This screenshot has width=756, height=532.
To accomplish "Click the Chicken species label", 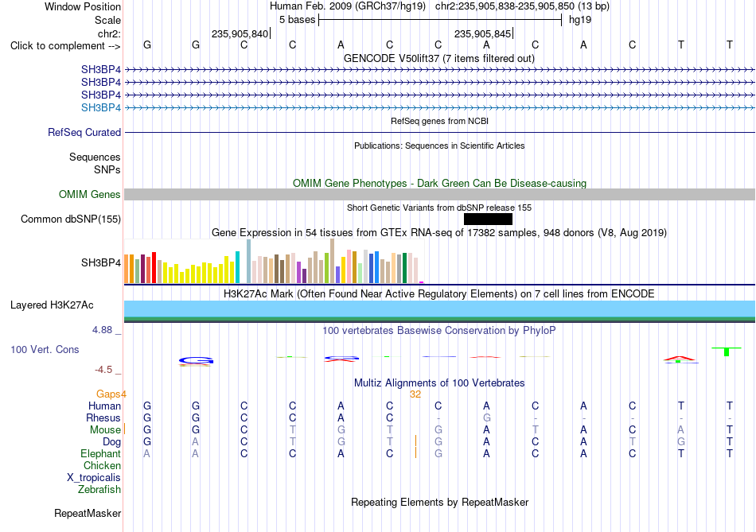I will tap(102, 465).
